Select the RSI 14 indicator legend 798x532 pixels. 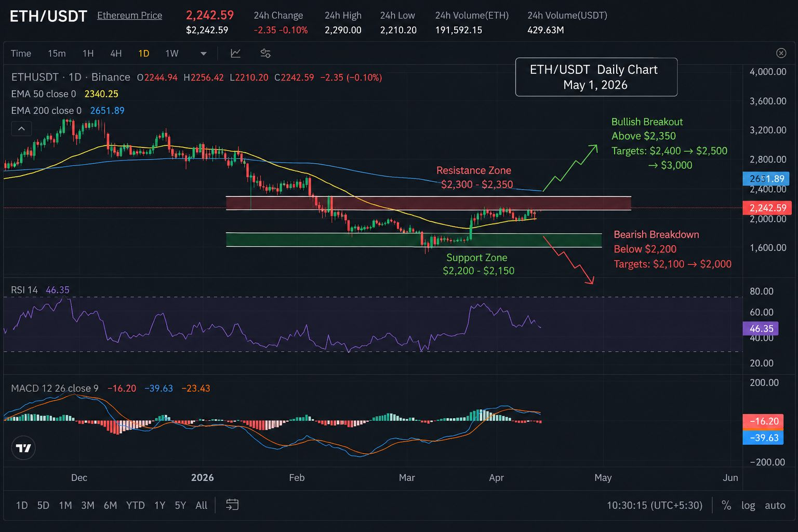pyautogui.click(x=24, y=290)
